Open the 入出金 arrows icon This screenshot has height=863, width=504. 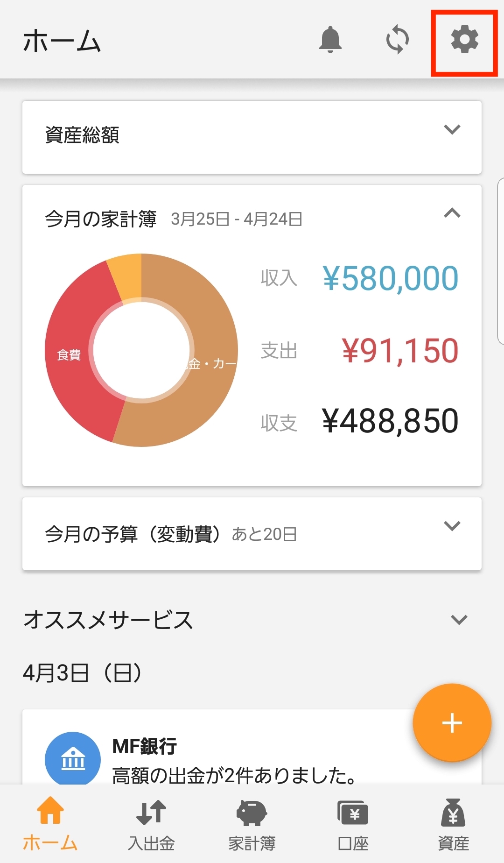(151, 812)
